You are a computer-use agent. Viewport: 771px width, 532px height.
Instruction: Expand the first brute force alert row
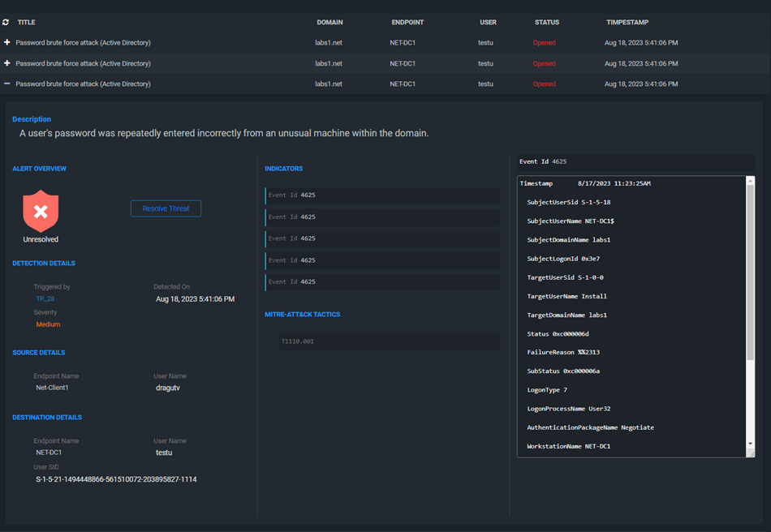(7, 42)
